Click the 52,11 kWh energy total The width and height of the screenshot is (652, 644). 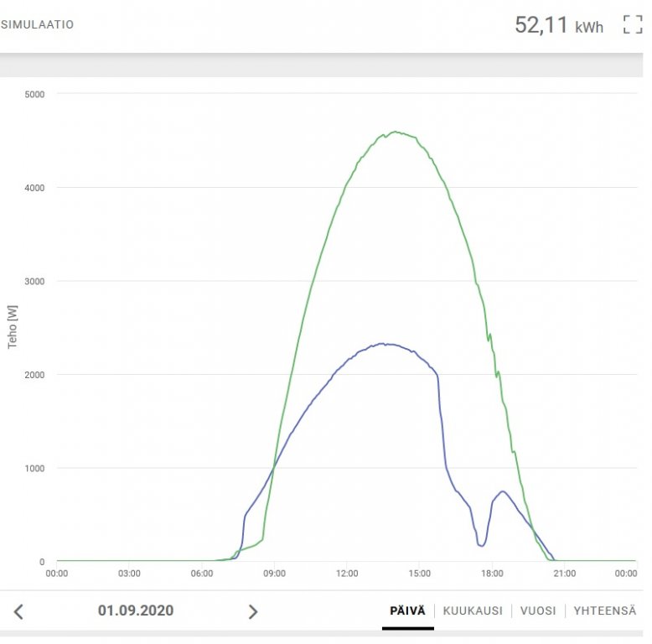coord(558,25)
